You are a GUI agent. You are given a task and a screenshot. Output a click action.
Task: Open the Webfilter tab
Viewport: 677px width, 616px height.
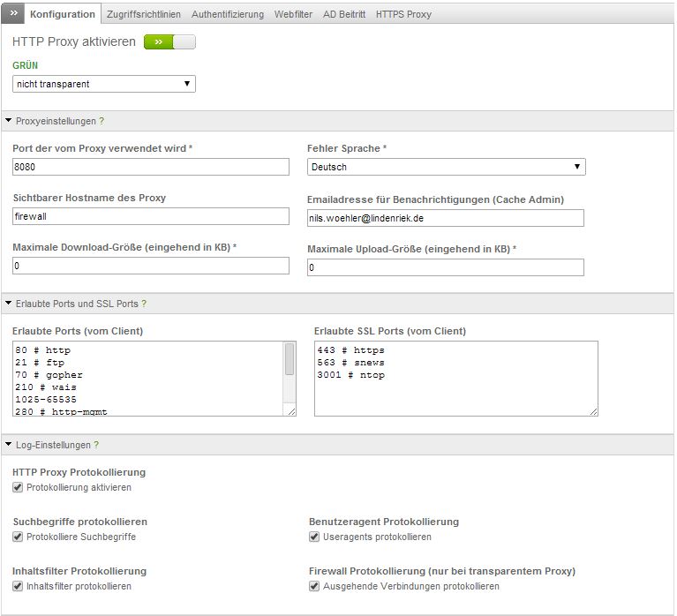point(293,14)
